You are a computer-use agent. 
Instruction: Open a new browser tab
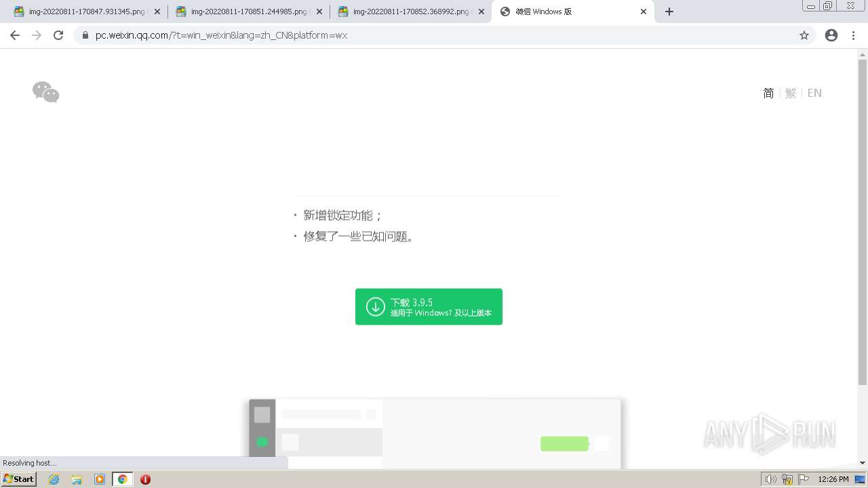point(669,12)
